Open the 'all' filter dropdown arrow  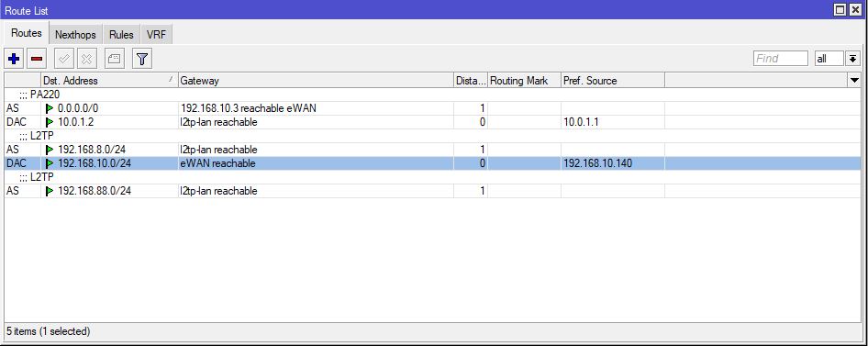tap(852, 58)
